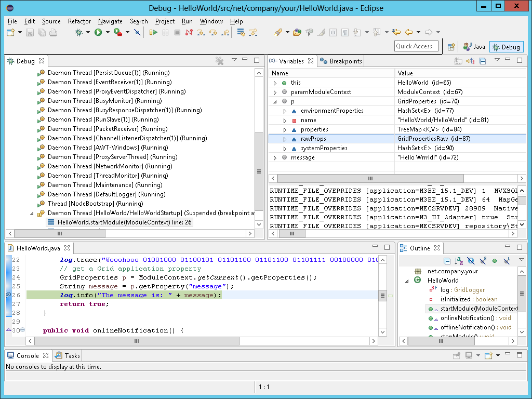
Task: Open the Navigate menu
Action: click(110, 21)
